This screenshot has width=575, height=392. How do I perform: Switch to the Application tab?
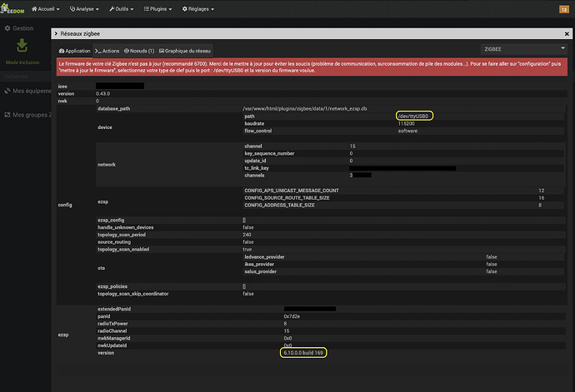[x=74, y=50]
